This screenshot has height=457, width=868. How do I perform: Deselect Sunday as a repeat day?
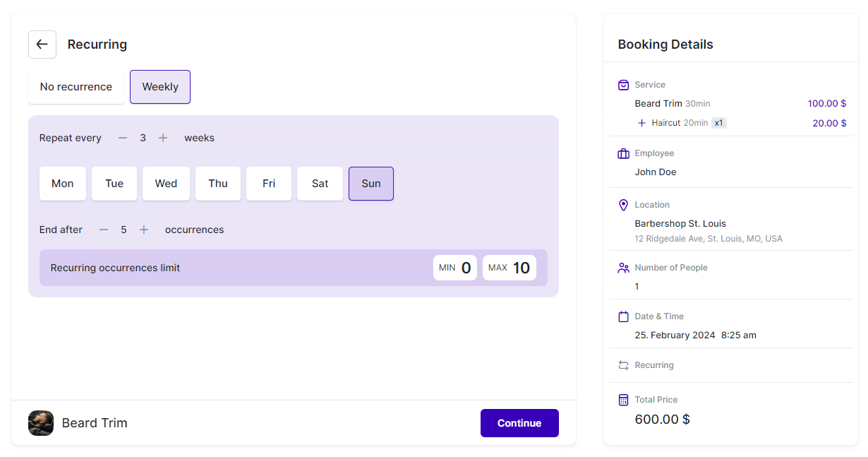tap(371, 184)
